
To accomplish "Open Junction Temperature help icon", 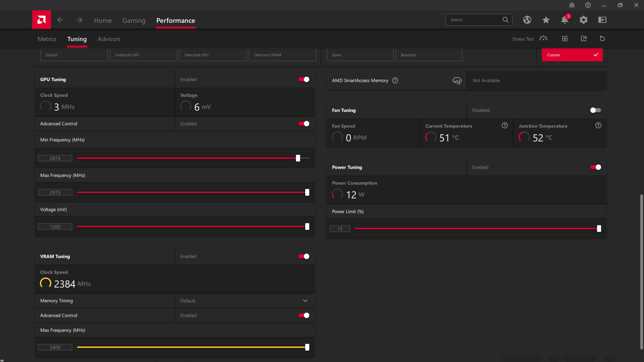I will pyautogui.click(x=598, y=125).
